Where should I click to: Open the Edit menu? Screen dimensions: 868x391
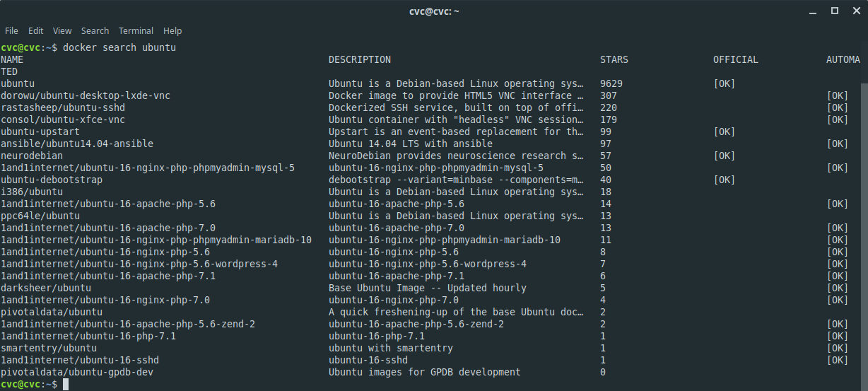[x=35, y=31]
